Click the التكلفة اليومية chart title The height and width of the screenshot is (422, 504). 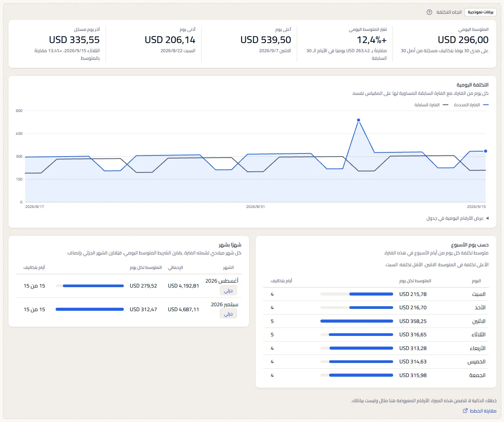click(472, 85)
